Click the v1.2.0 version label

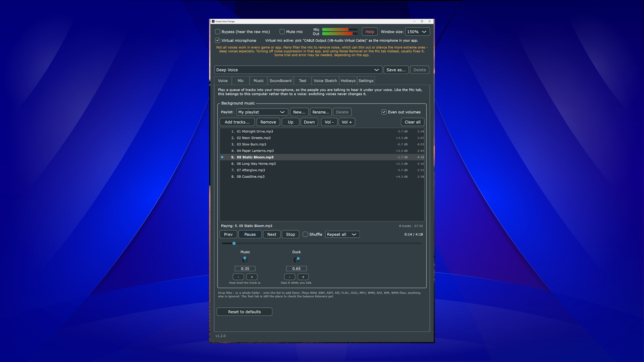(220, 336)
